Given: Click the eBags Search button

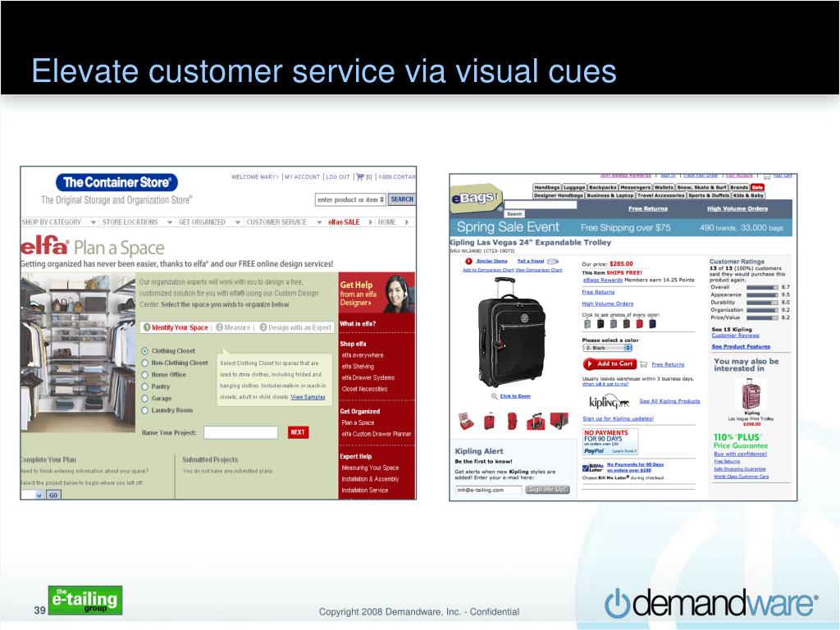Looking at the screenshot, I should [x=514, y=214].
